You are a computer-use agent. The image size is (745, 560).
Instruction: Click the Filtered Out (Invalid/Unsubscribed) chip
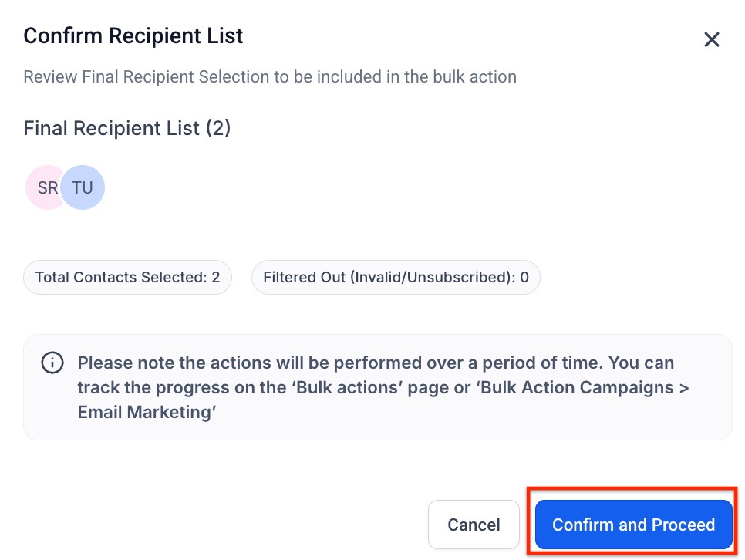[x=396, y=278]
